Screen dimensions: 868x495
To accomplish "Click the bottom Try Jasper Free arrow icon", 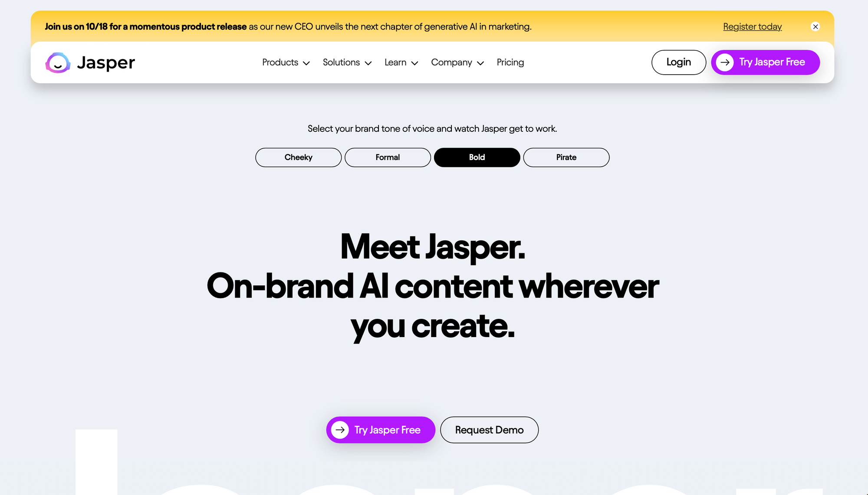I will coord(340,429).
